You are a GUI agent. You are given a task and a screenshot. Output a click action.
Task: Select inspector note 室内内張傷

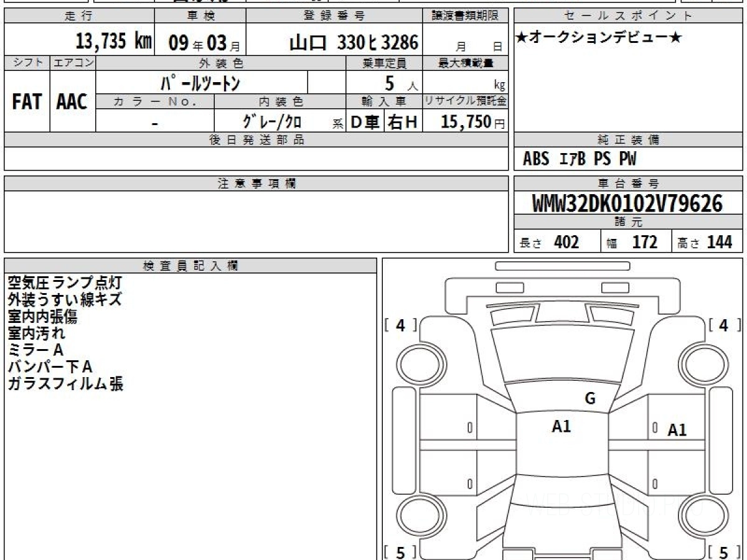tap(42, 317)
